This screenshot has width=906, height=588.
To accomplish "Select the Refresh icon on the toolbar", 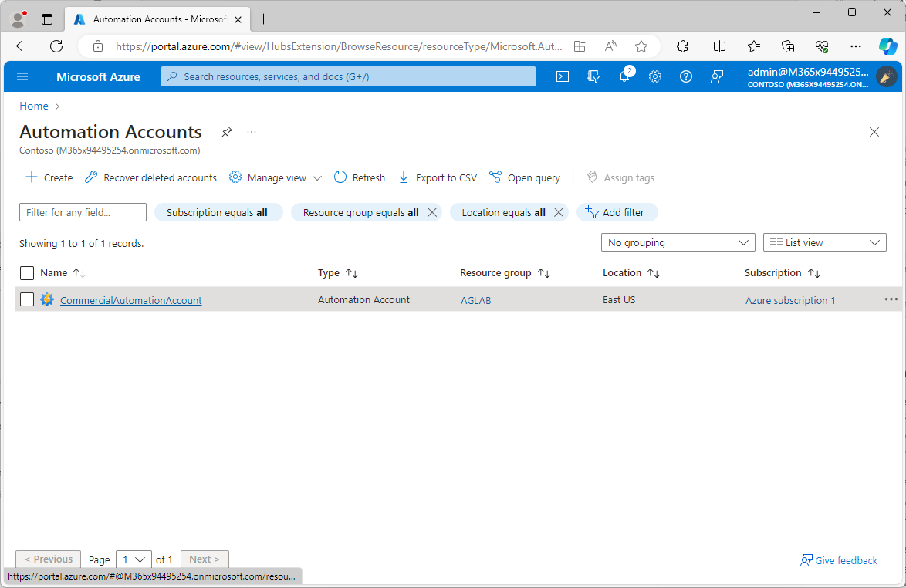I will click(359, 177).
